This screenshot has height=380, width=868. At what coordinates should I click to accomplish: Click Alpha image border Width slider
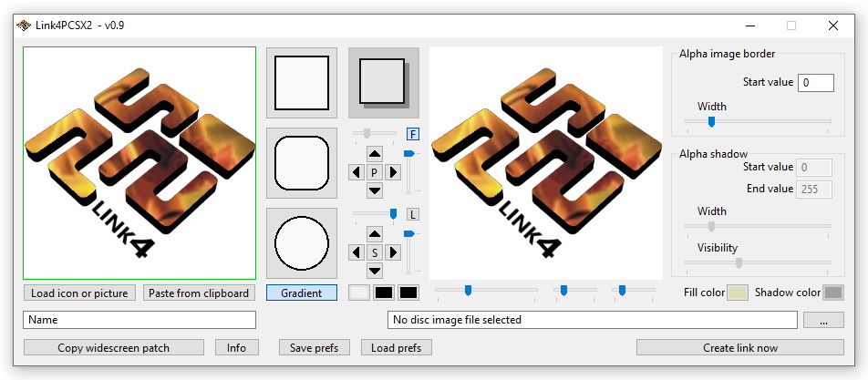[x=758, y=122]
